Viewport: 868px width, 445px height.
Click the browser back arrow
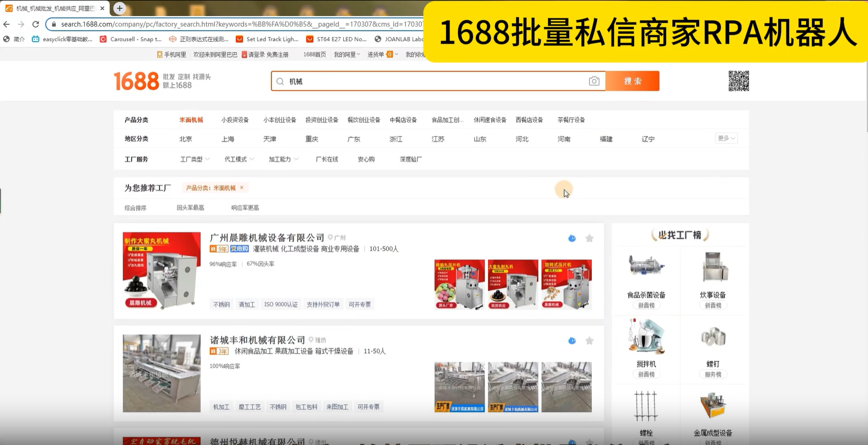coord(6,24)
